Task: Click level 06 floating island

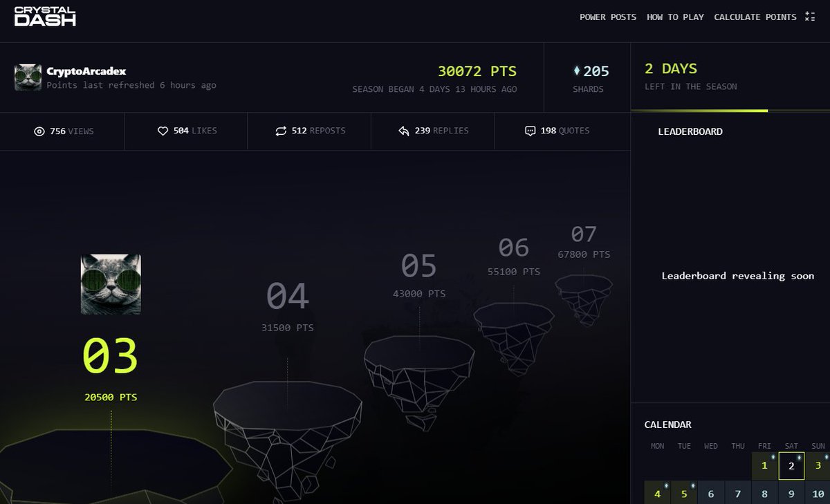Action: 513,338
